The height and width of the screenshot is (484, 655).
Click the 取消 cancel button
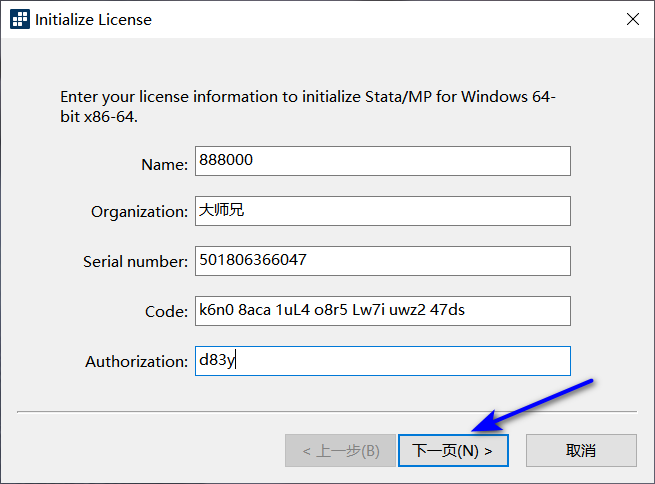tap(581, 451)
